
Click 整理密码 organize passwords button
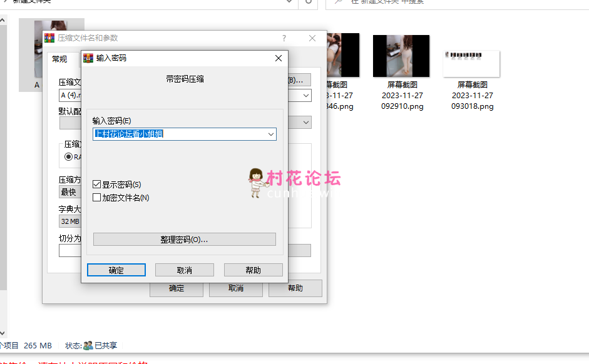coord(184,240)
